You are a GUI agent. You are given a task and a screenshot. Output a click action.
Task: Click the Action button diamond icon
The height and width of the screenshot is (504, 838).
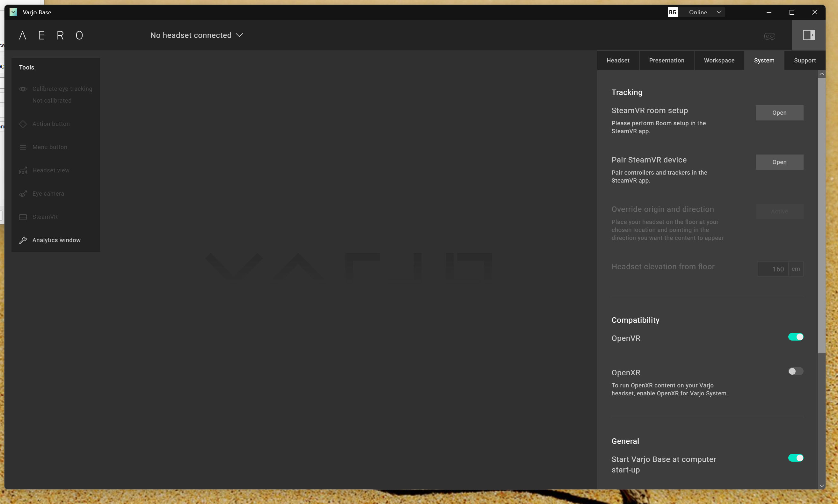click(x=23, y=124)
